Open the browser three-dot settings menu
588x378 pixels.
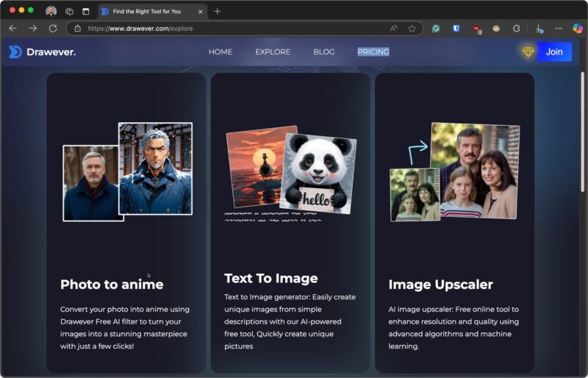point(559,28)
